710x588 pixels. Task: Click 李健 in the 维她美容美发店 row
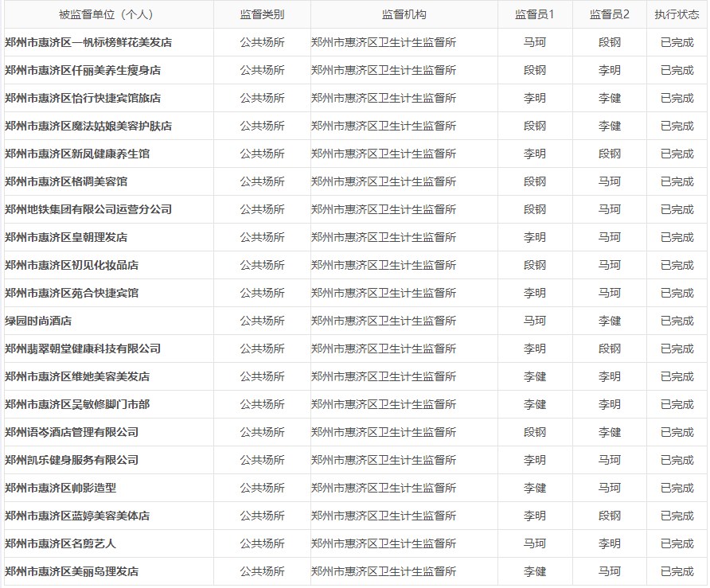535,376
